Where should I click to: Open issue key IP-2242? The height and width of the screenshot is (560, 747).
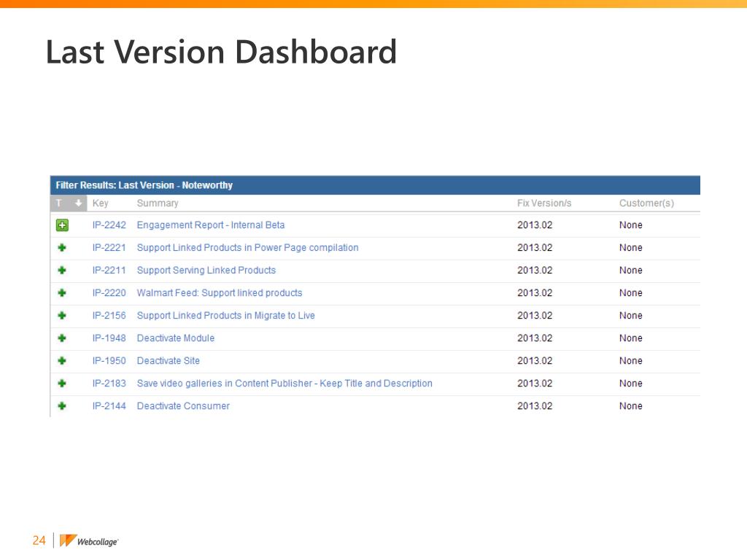coord(109,225)
